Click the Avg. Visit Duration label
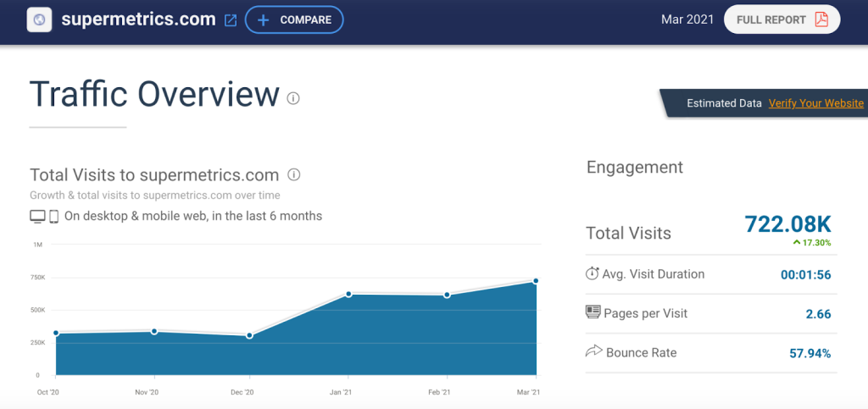868x409 pixels. click(x=654, y=274)
